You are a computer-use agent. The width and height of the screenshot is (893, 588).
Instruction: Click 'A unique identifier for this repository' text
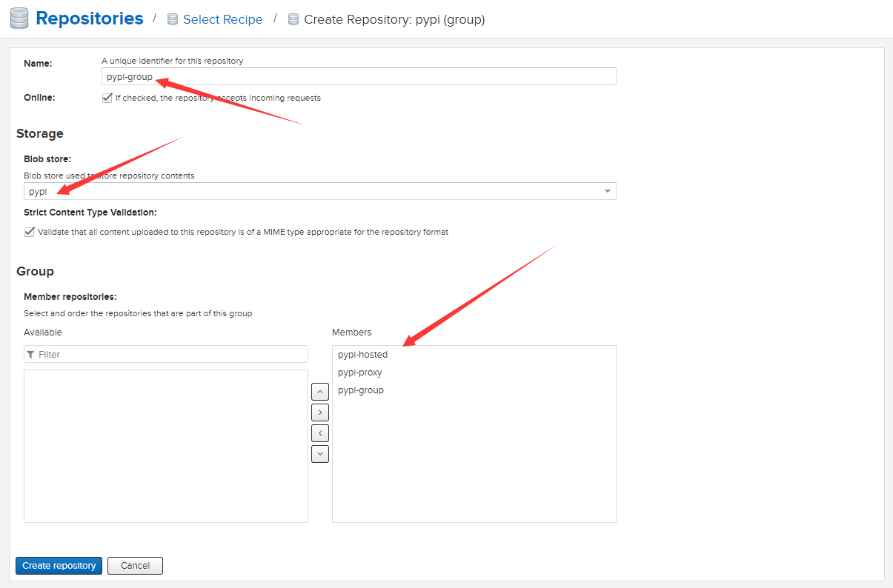click(172, 61)
